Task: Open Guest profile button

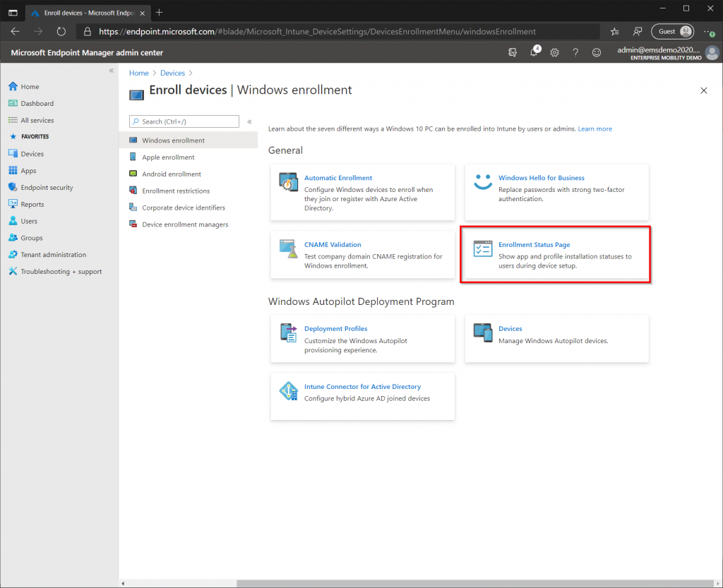Action: (672, 31)
